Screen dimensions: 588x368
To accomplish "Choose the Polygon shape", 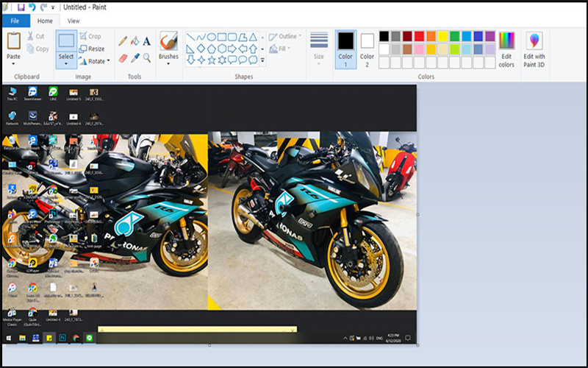I will click(x=243, y=37).
